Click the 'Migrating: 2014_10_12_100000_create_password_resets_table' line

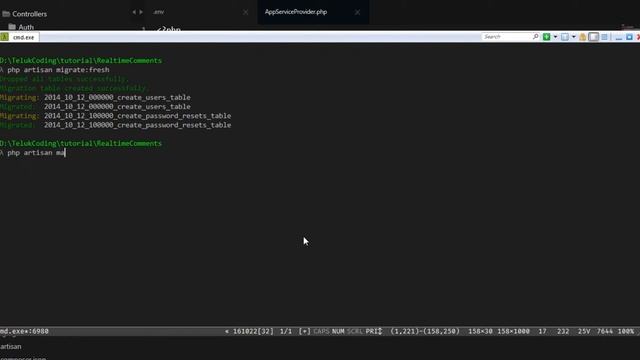[x=116, y=116]
